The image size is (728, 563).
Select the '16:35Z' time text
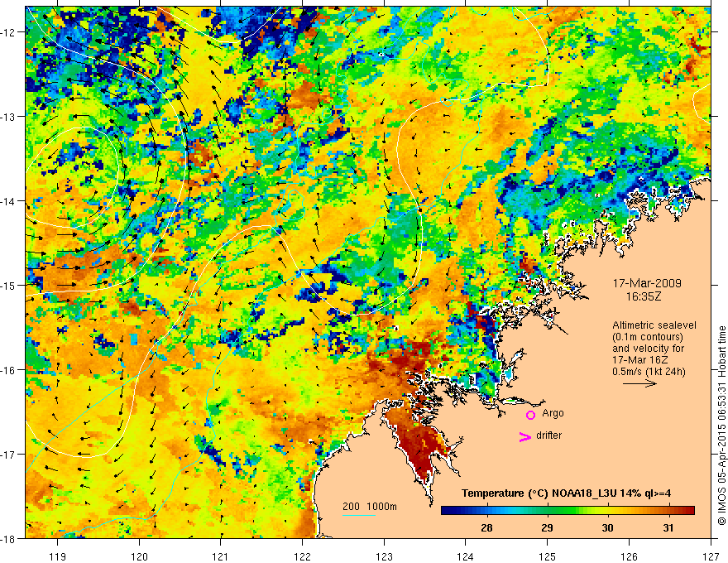[643, 296]
